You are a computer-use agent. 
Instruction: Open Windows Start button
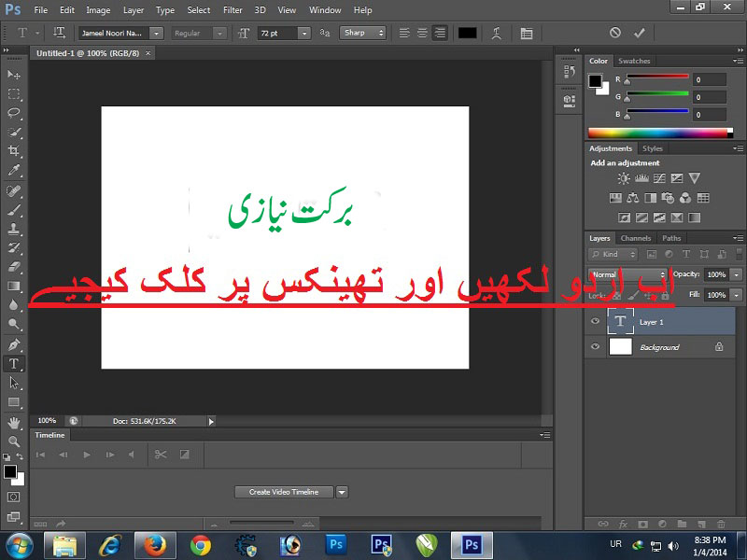coord(19,546)
